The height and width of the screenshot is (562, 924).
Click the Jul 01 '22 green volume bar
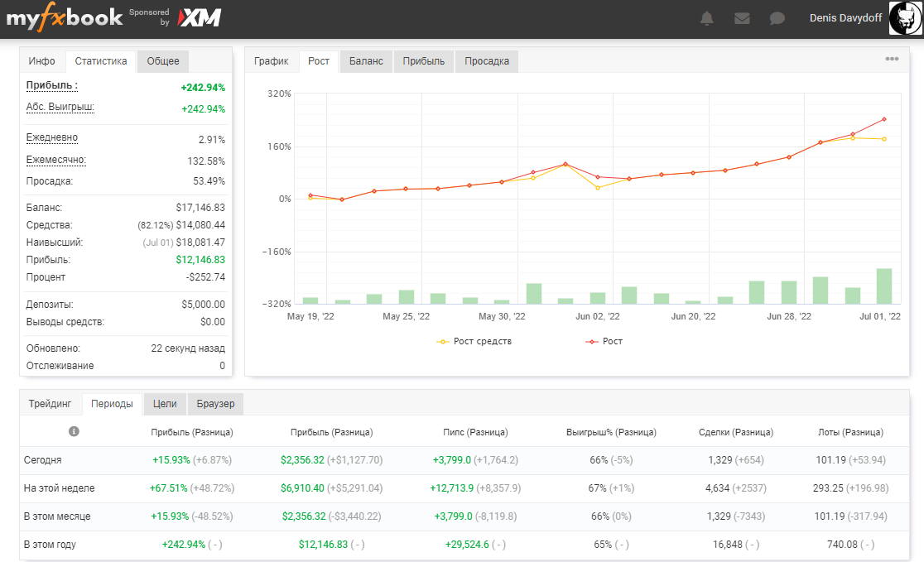tap(884, 286)
